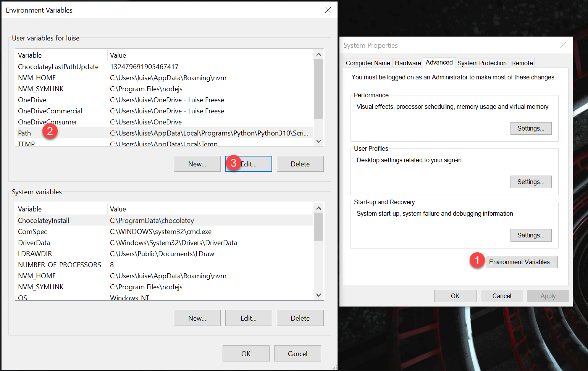The image size is (588, 371).
Task: Confirm System Properties with OK
Action: point(455,296)
